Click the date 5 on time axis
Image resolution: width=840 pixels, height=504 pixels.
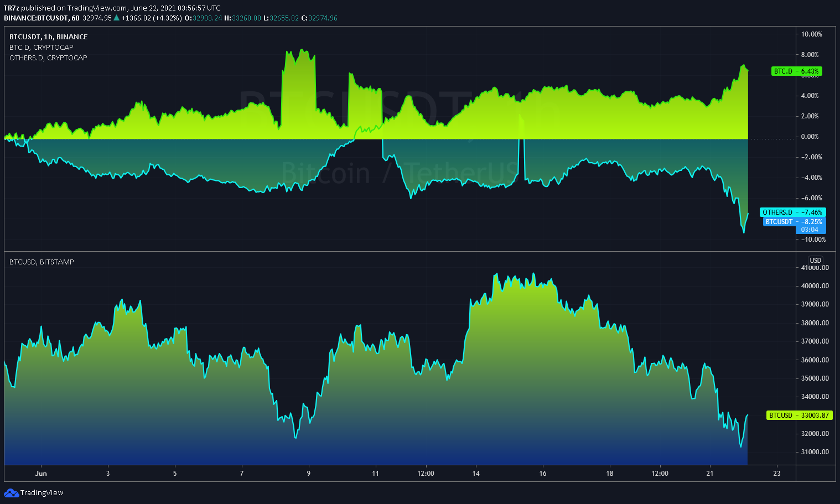pos(175,474)
